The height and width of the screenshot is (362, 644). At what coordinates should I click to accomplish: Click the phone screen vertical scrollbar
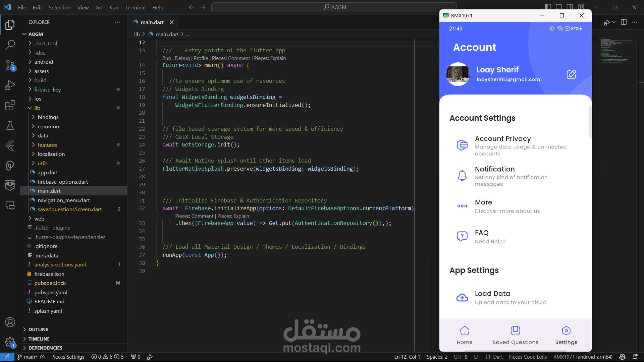pyautogui.click(x=590, y=122)
